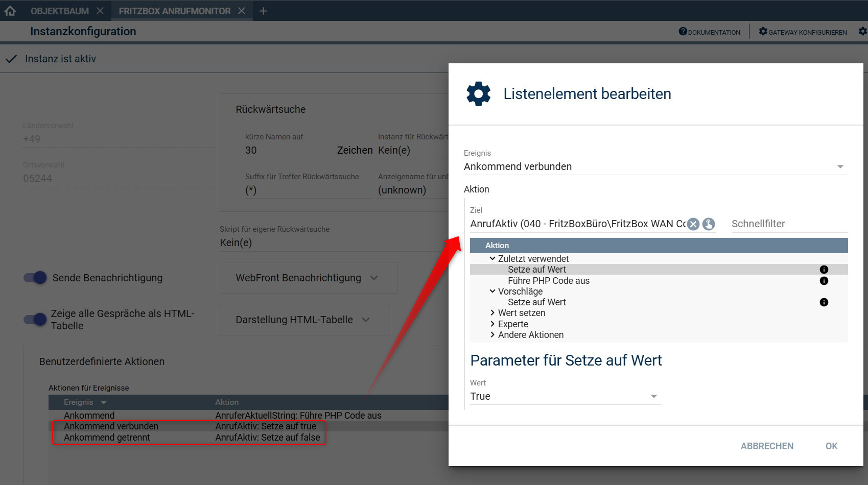Collapse the Zuletzt verwendet group

[492, 259]
